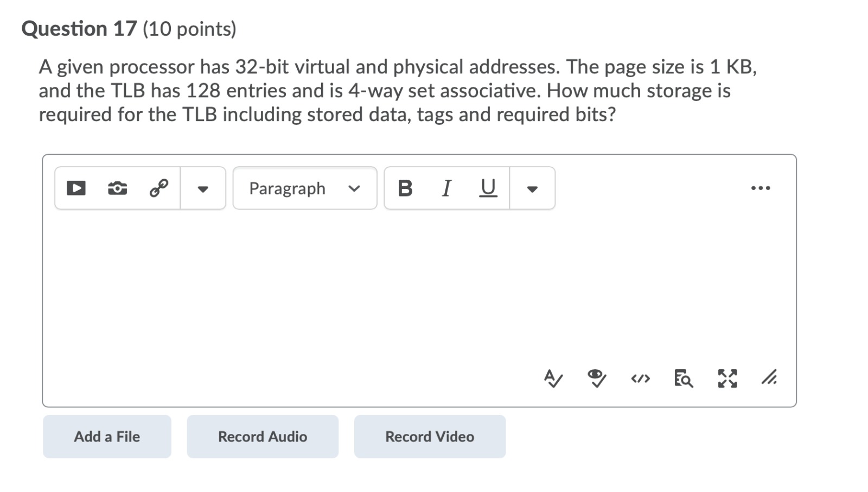The image size is (868, 492).
Task: Insert an image using the camera icon
Action: [117, 188]
